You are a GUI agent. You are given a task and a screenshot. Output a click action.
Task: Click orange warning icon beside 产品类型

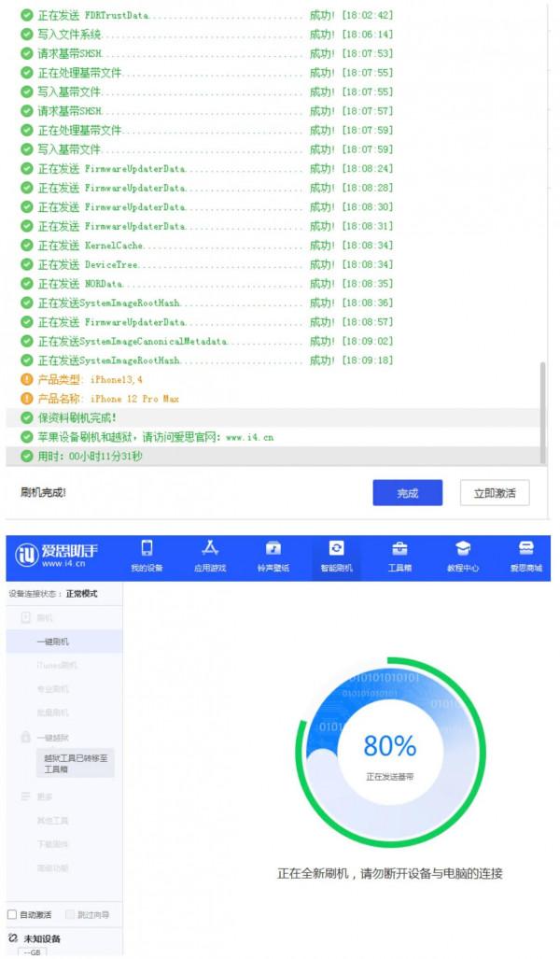click(26, 379)
